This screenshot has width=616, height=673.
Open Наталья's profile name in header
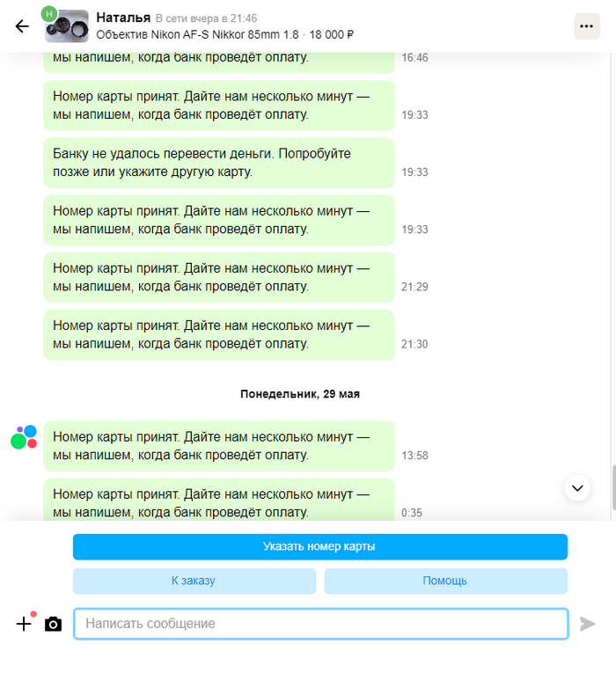tap(123, 18)
